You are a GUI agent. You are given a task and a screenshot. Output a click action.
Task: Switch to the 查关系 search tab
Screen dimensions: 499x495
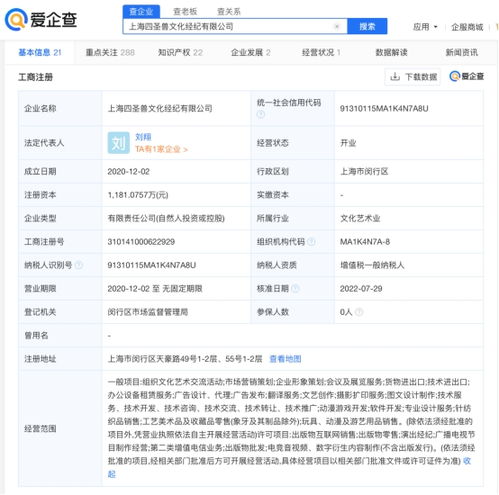click(x=229, y=12)
